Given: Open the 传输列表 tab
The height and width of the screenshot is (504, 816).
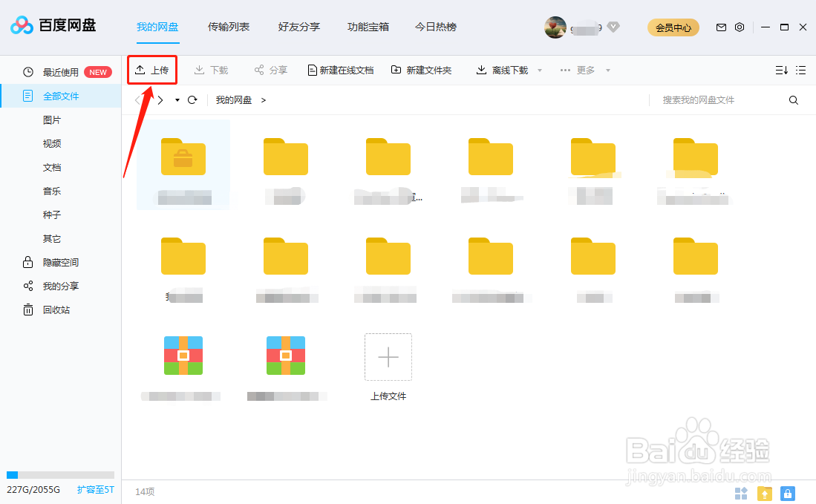Looking at the screenshot, I should tap(229, 27).
